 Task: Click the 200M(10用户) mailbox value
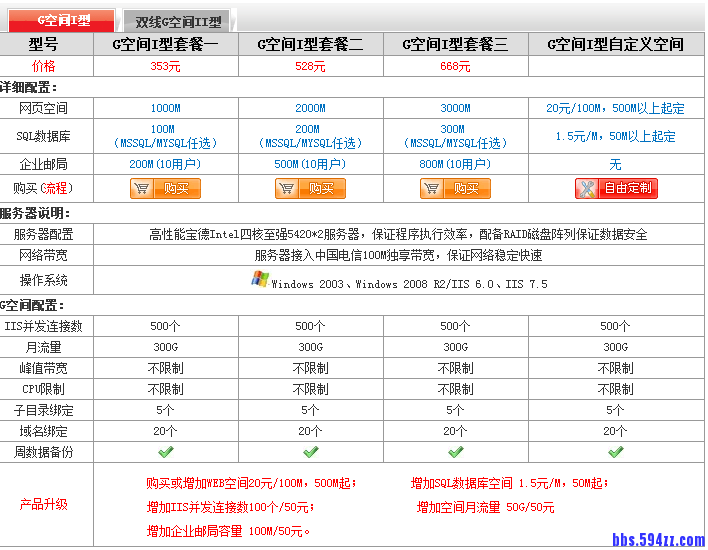[165, 164]
